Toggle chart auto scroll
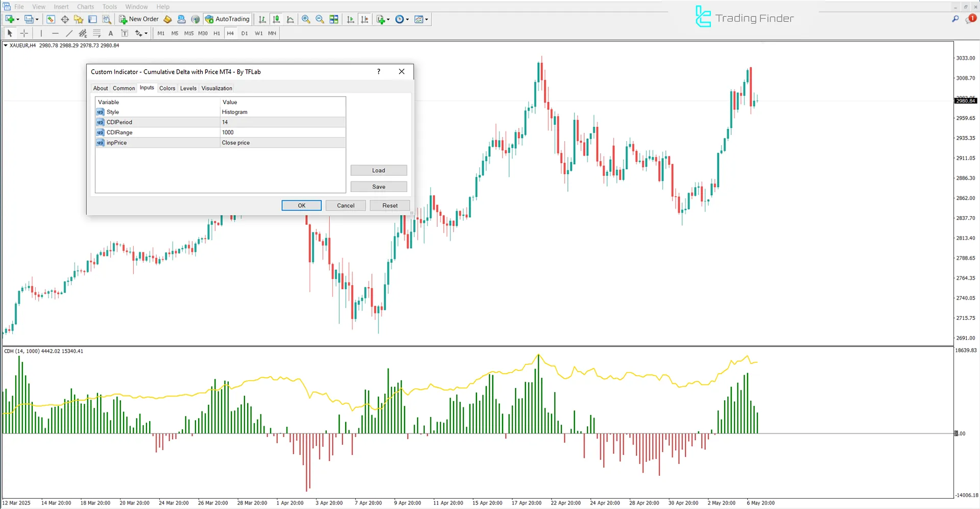The height and width of the screenshot is (509, 980). click(x=351, y=19)
